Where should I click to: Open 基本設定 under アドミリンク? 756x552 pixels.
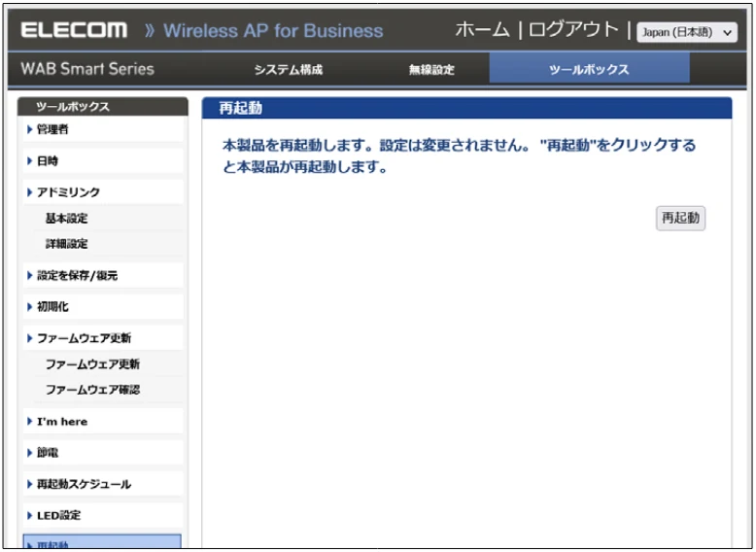tap(66, 219)
